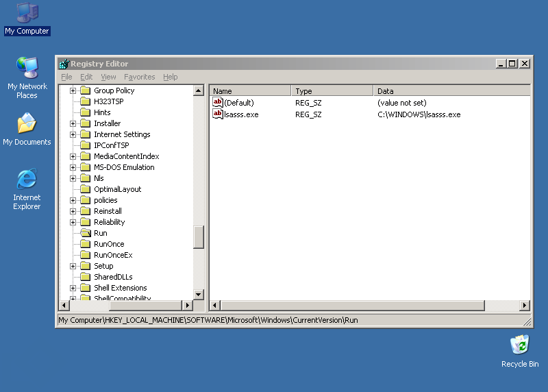Expand the Internet Settings key
The image size is (548, 392).
[x=73, y=134]
